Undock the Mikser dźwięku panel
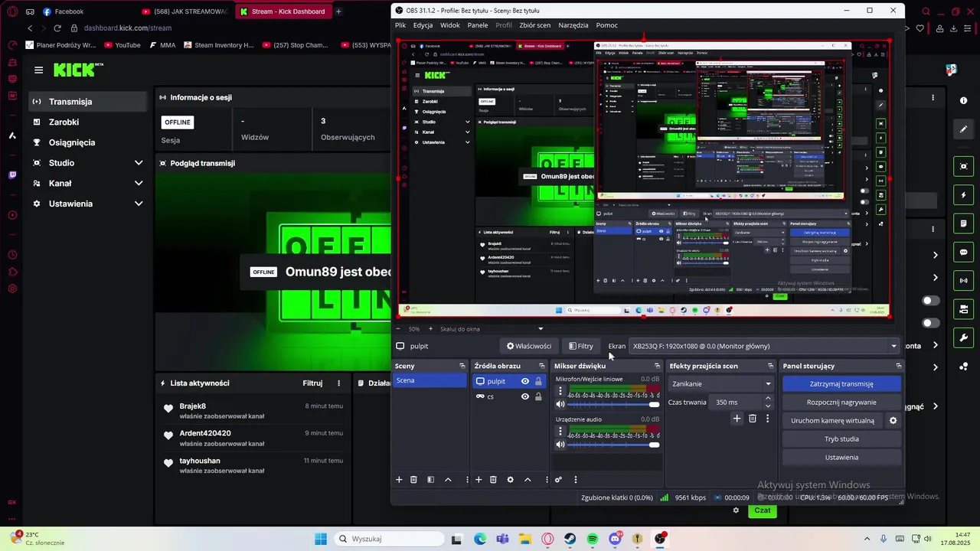This screenshot has height=551, width=980. pyautogui.click(x=657, y=366)
